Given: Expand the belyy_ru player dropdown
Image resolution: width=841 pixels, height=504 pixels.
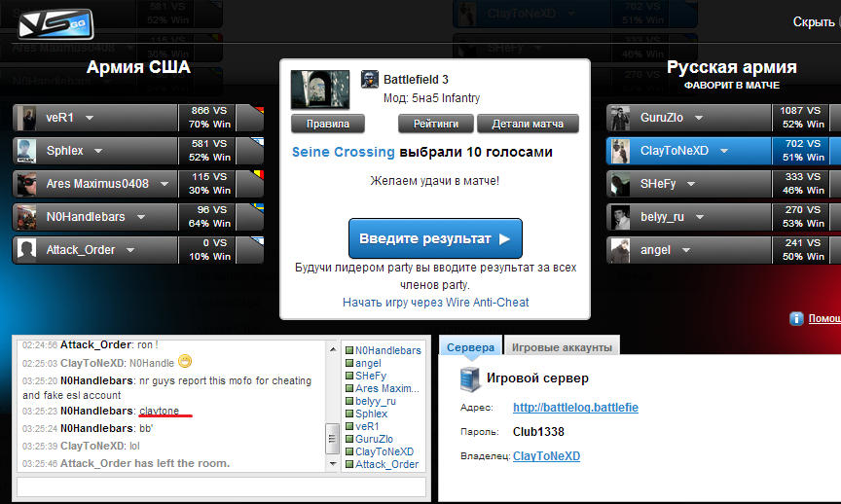Looking at the screenshot, I should coord(700,217).
